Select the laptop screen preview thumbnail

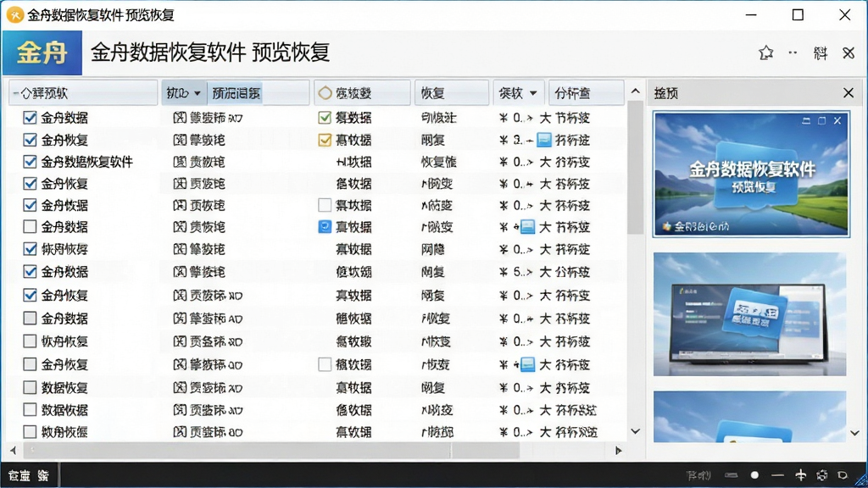(x=749, y=314)
